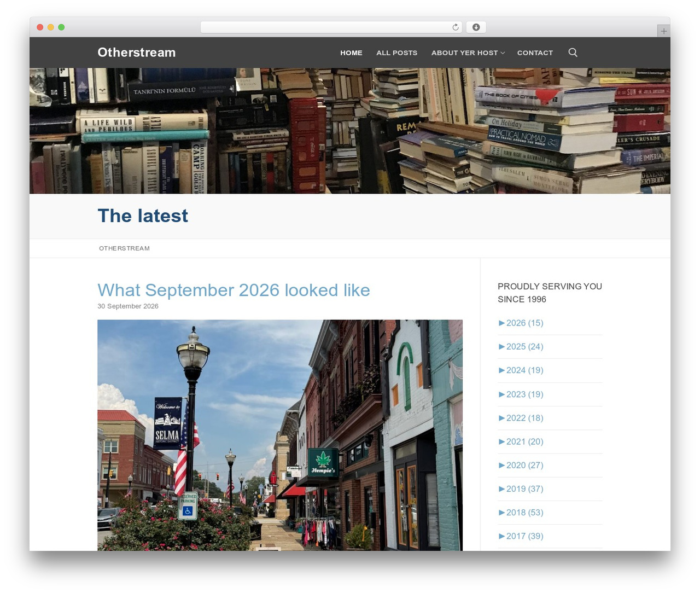
Task: Click the OTHERSTREAM breadcrumb link
Action: (124, 248)
